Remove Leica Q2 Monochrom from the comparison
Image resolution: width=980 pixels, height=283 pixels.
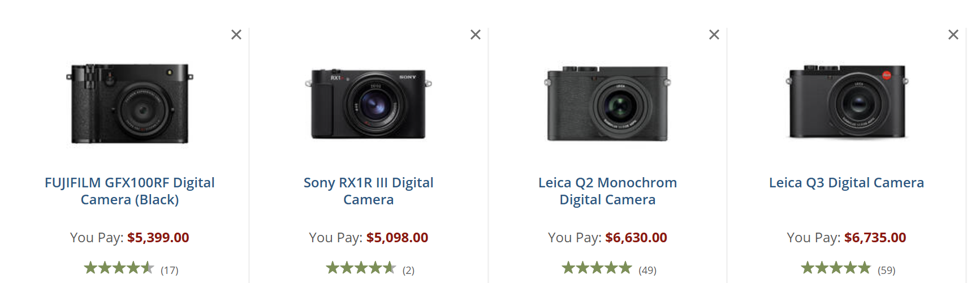[x=714, y=35]
